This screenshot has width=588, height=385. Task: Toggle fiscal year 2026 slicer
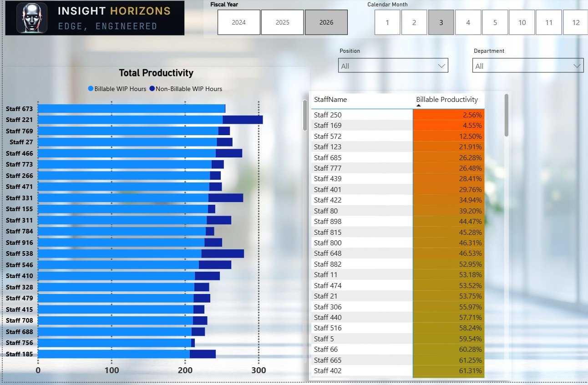tap(326, 22)
